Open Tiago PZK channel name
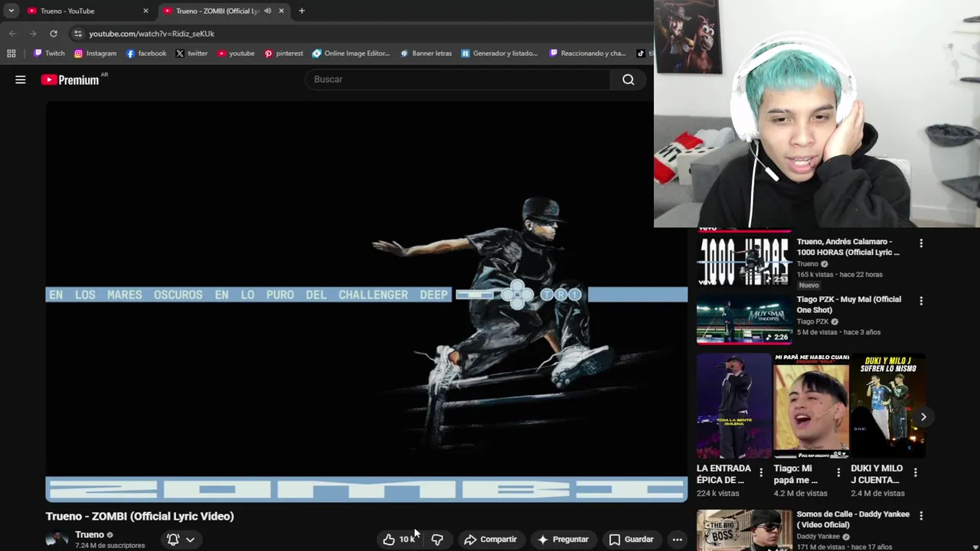Viewport: 980px width, 551px height. 812,321
